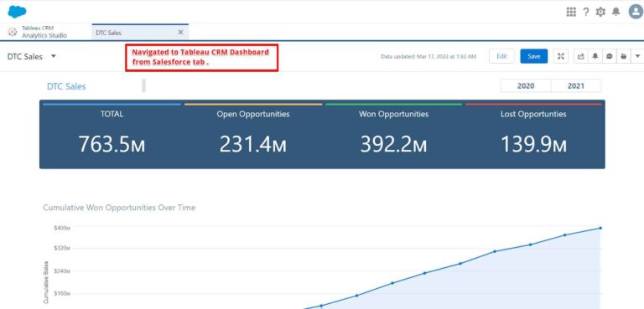Click the blue Save button

pos(533,56)
